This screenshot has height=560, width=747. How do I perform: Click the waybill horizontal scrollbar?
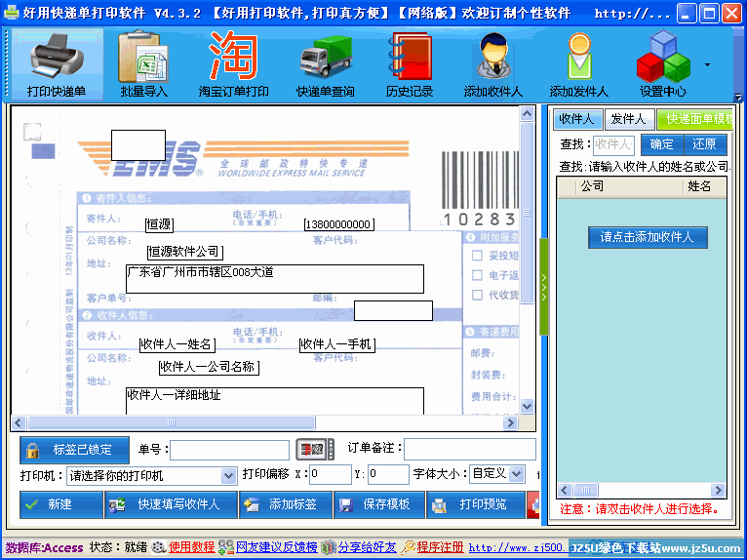(x=263, y=423)
